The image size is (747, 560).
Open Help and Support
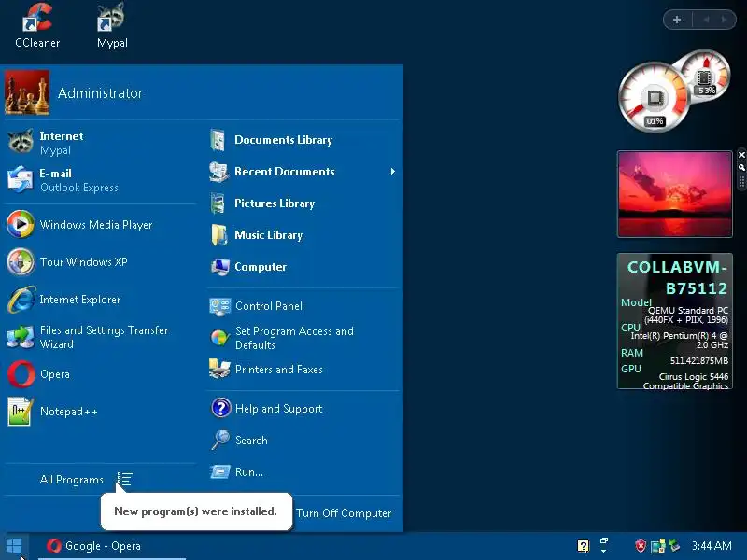coord(303,409)
